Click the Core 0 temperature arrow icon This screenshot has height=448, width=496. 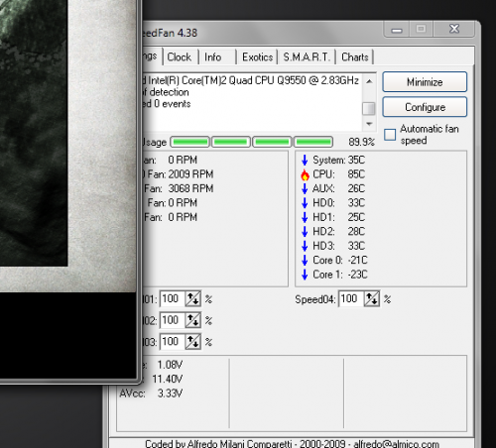[x=305, y=261]
